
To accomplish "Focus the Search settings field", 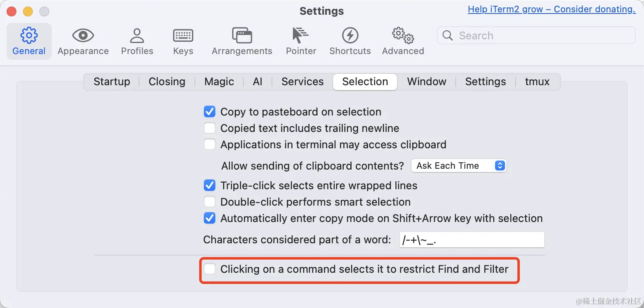I will coord(536,36).
